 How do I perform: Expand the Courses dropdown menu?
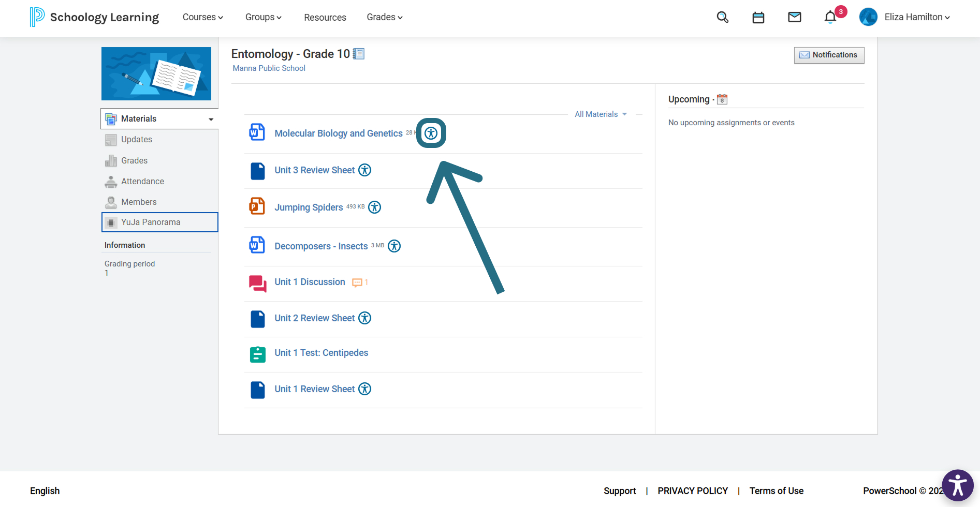tap(203, 17)
